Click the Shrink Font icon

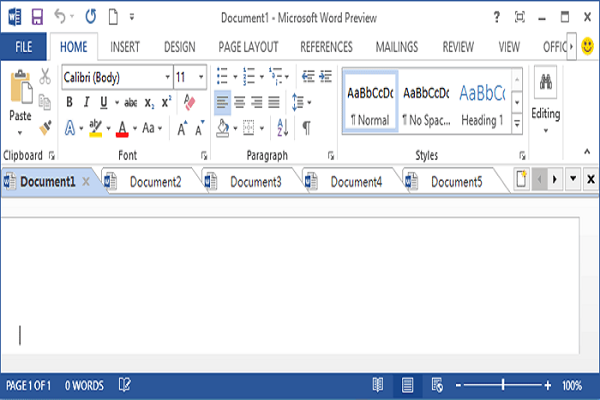point(200,128)
